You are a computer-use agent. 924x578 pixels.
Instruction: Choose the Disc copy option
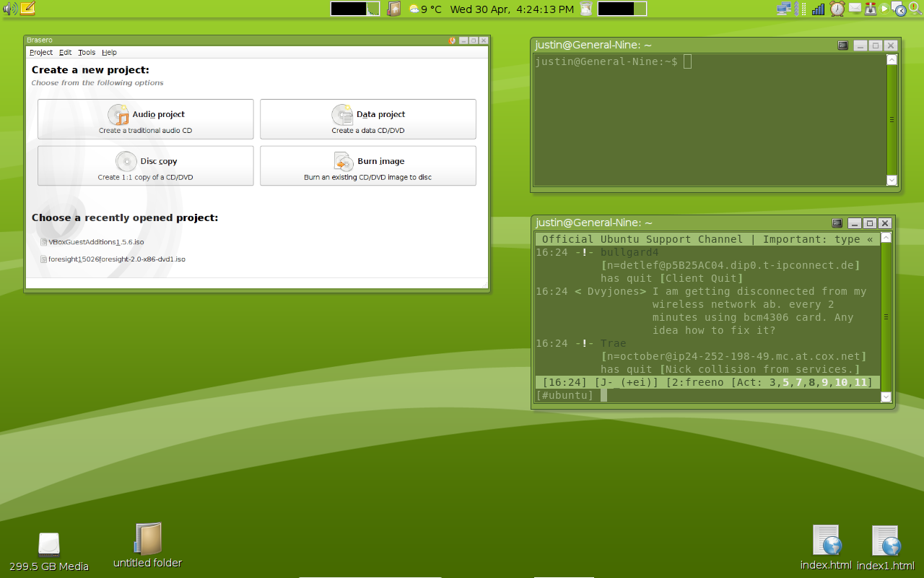point(146,165)
